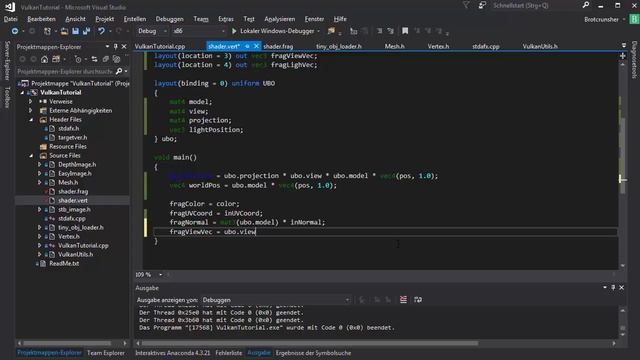640x360 pixels.
Task: Click the save all files icon
Action: [87, 31]
